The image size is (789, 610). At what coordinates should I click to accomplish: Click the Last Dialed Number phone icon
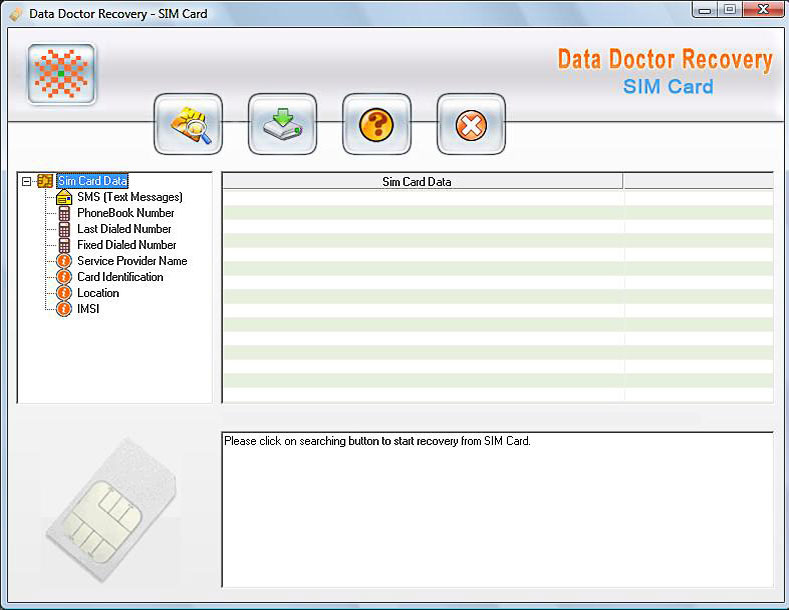click(64, 229)
